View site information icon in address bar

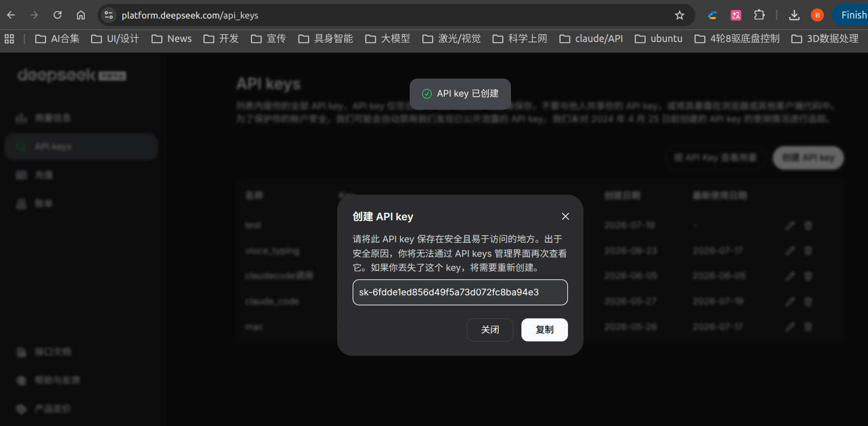tap(109, 15)
